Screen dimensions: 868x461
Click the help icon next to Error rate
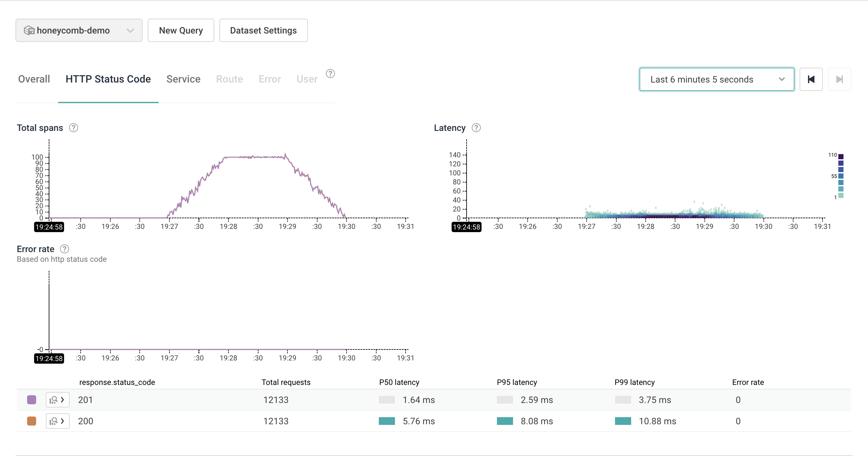pos(65,248)
